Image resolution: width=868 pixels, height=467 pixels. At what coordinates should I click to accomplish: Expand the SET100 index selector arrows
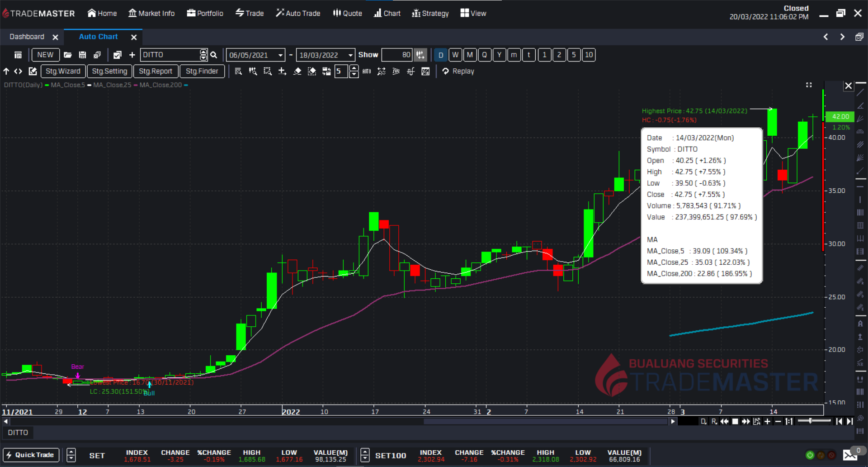tap(365, 455)
